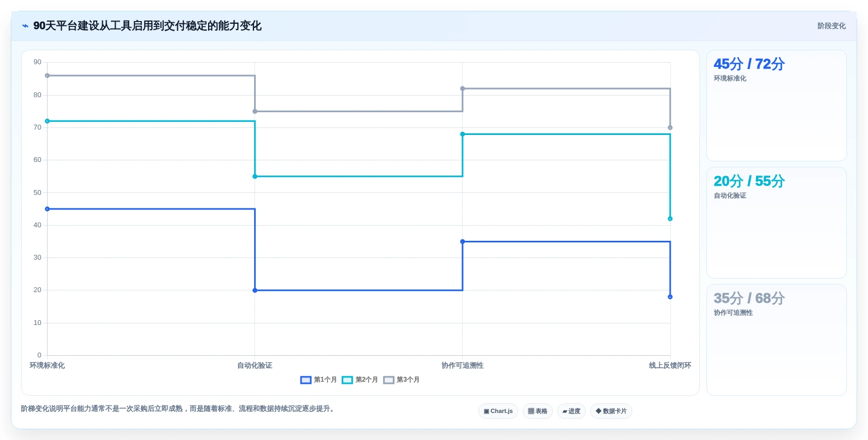This screenshot has height=440, width=868.
Task: Open the 45分 / 72分 环境标准化 card
Action: [x=777, y=106]
